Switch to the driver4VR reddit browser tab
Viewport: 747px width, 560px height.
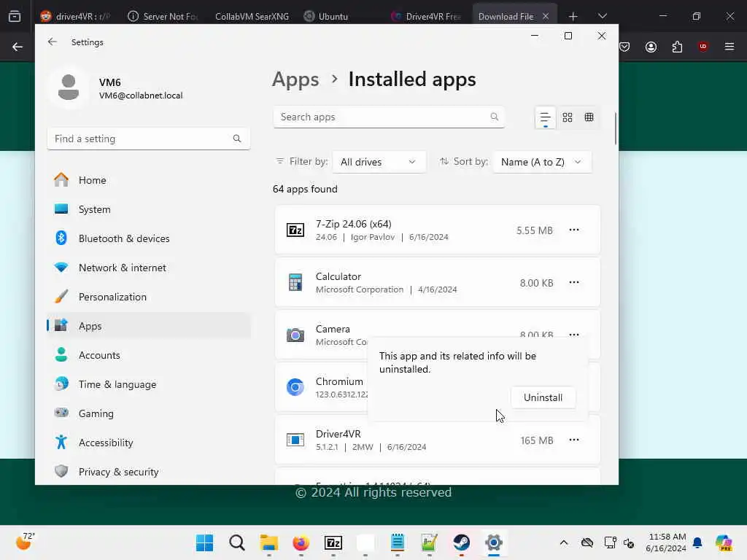coord(76,16)
